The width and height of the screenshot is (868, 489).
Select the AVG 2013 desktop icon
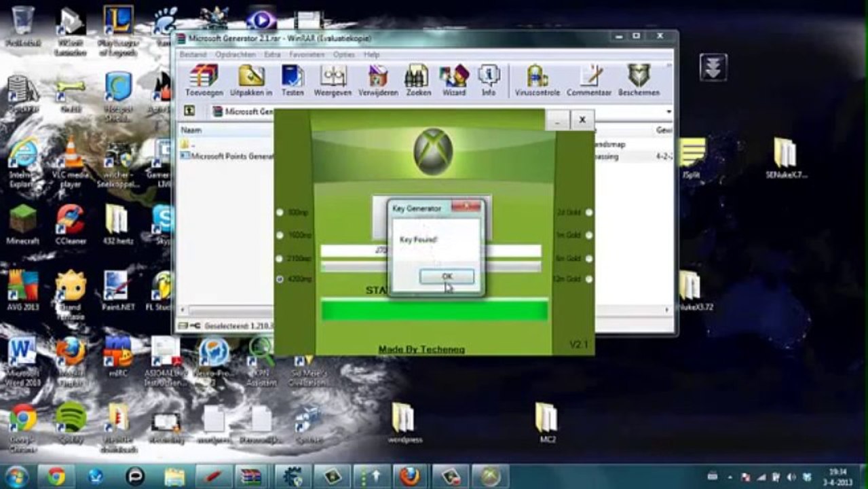point(23,290)
